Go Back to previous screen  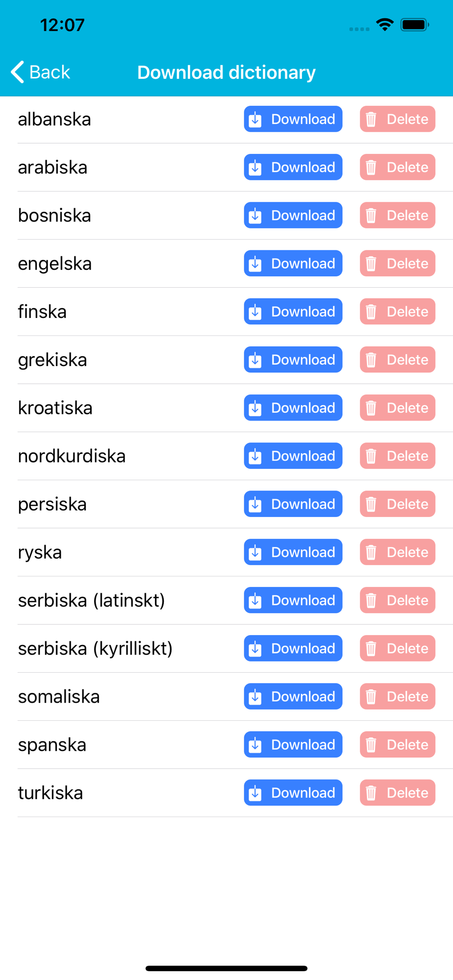[x=40, y=72]
